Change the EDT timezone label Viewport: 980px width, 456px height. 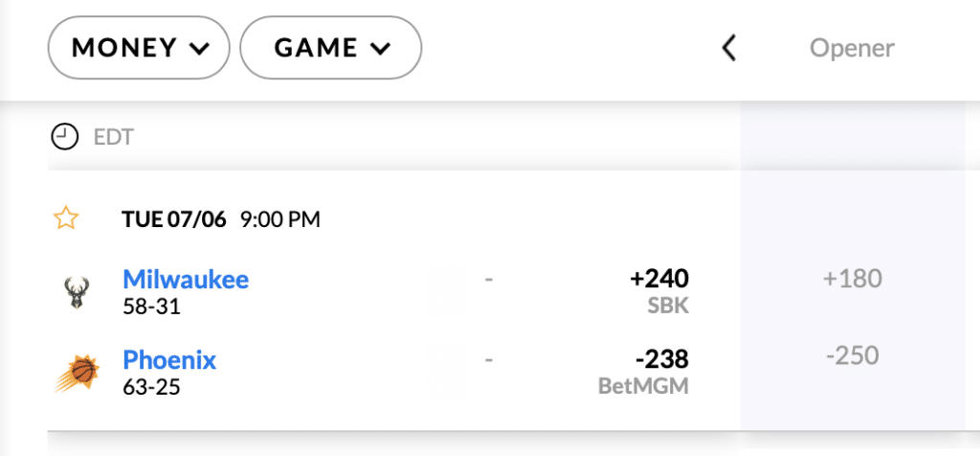point(114,138)
